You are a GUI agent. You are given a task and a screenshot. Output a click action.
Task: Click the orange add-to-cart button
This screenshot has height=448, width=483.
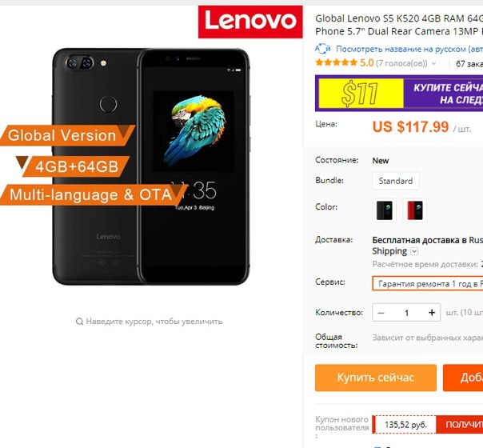(463, 378)
